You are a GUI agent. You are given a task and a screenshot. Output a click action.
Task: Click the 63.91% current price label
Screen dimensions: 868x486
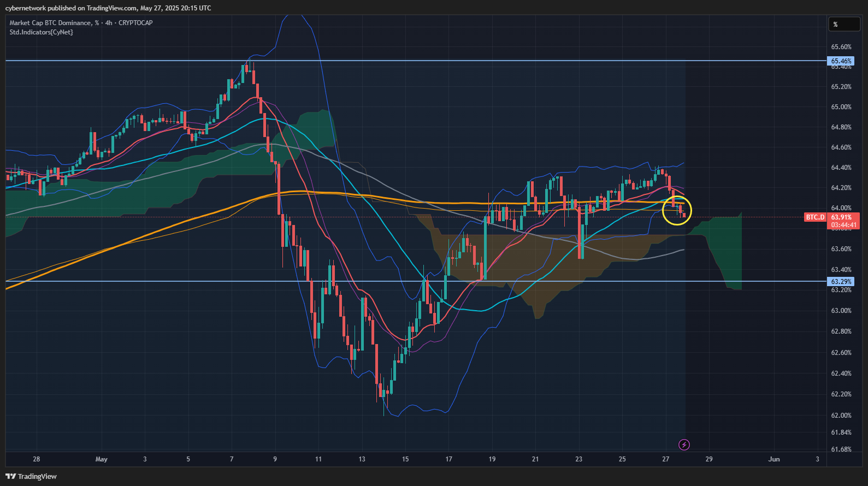pos(841,217)
